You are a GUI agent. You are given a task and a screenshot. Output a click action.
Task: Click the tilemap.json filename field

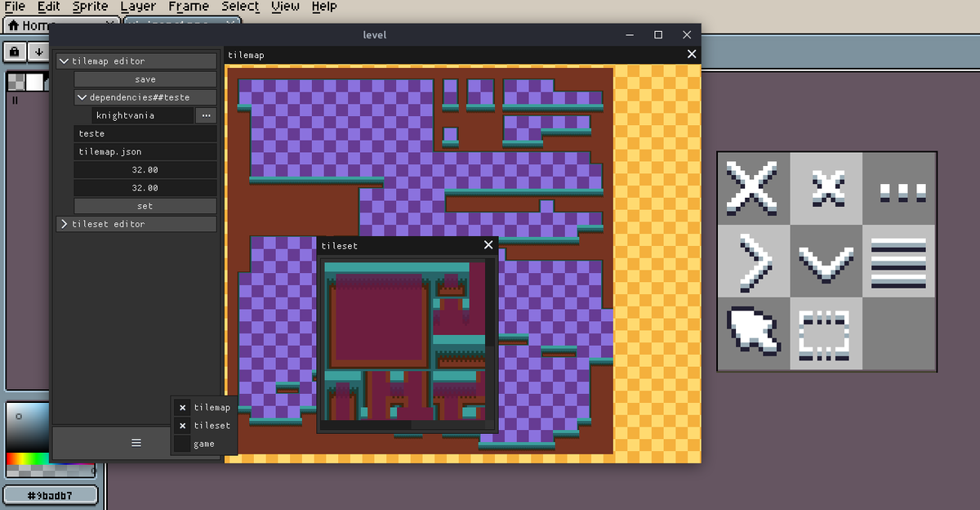[x=145, y=151]
